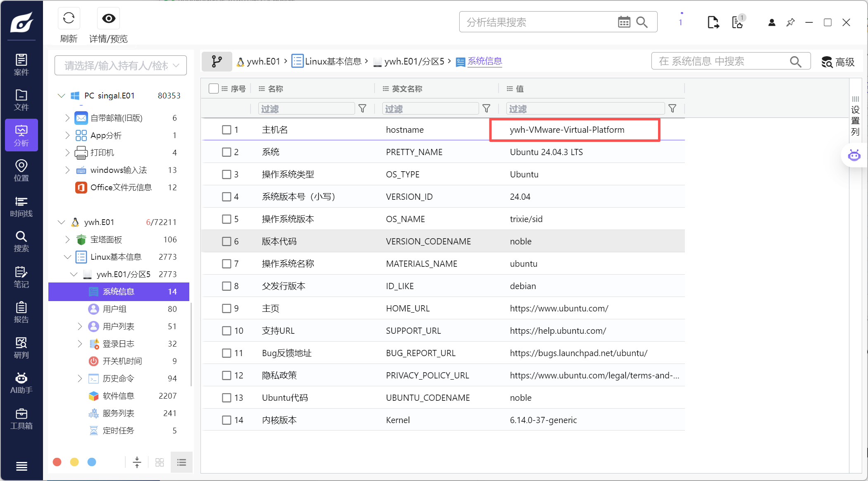Open the 工具箱 toolbox icon
Image resolution: width=868 pixels, height=481 pixels.
click(21, 419)
